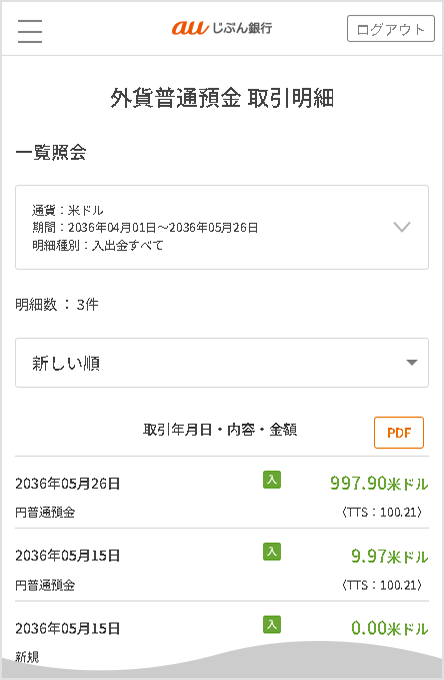Click the sort dropdown arrow triangle
Image resolution: width=444 pixels, height=680 pixels.
coord(411,363)
